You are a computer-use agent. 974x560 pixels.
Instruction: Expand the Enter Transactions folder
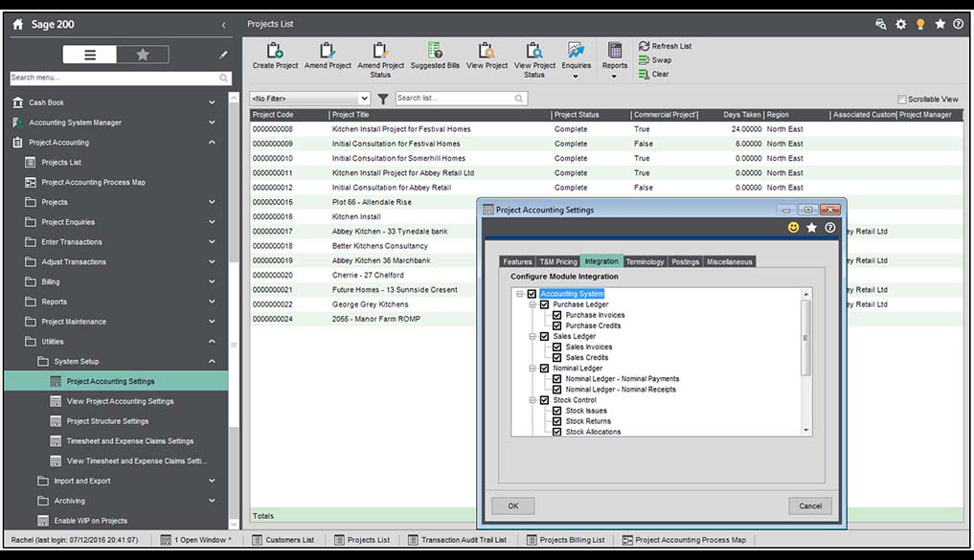coord(212,241)
